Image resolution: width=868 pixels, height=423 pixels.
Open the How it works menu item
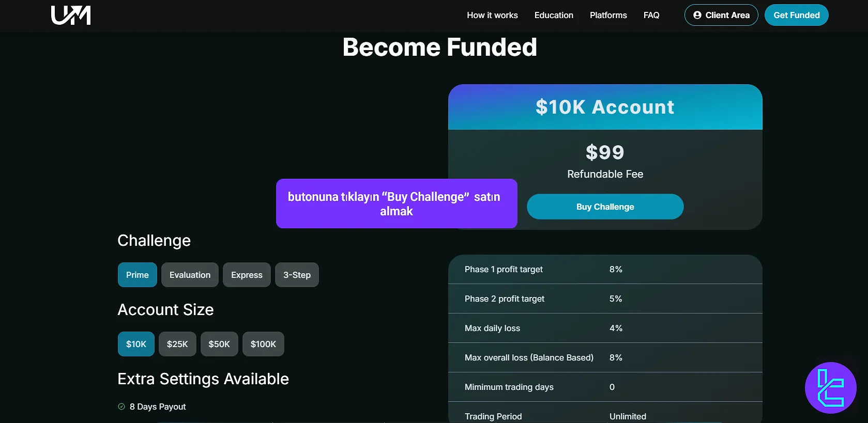[x=492, y=15]
